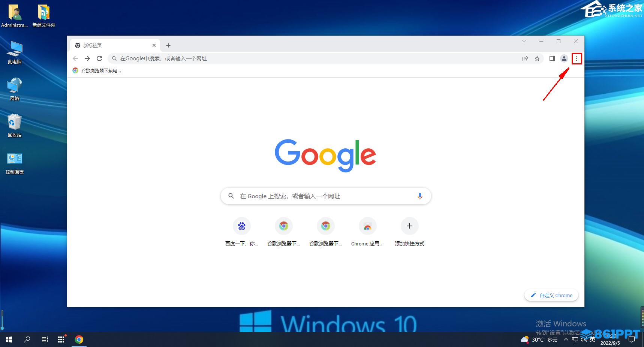This screenshot has height=347, width=644.
Task: Minimize the Chrome window
Action: click(541, 41)
